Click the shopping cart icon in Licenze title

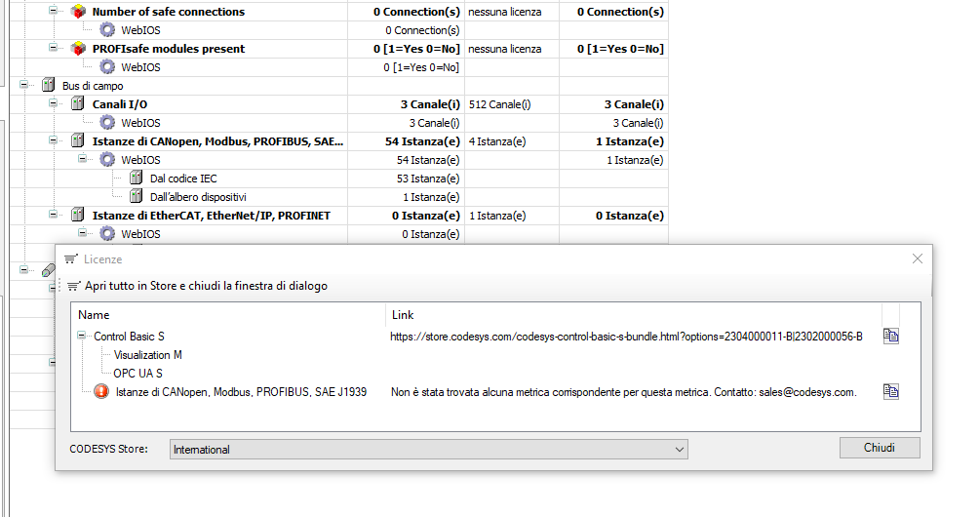70,259
